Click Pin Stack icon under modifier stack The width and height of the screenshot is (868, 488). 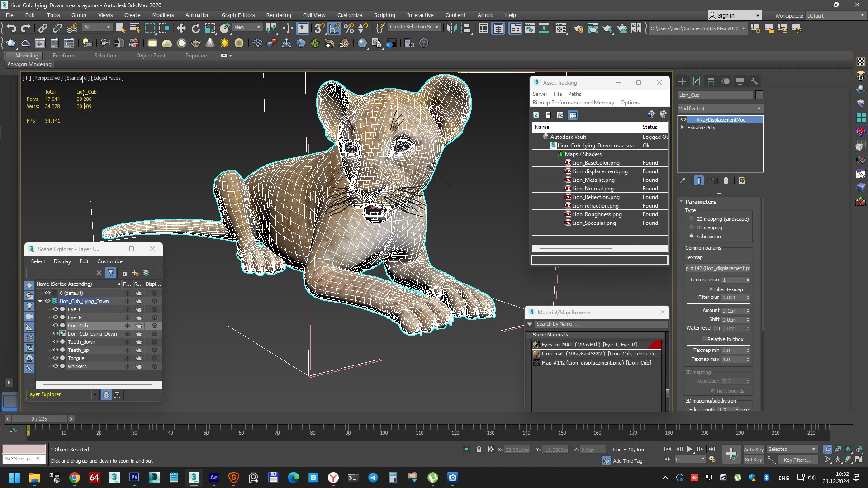[683, 180]
